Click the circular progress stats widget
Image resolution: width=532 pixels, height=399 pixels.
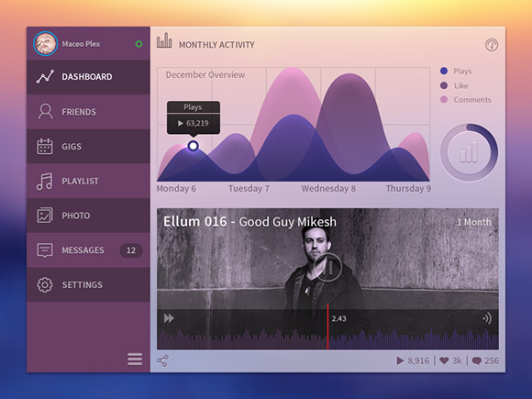pyautogui.click(x=470, y=152)
